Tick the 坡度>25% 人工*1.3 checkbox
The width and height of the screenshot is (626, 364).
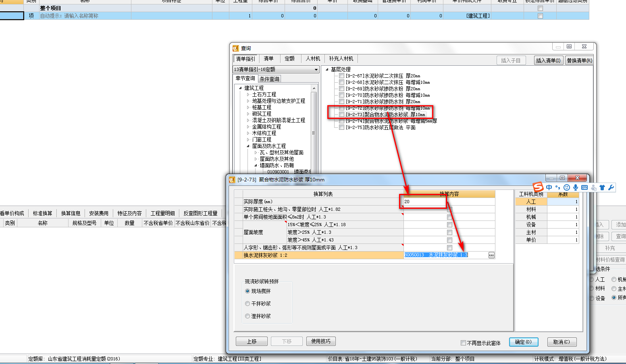tap(449, 232)
